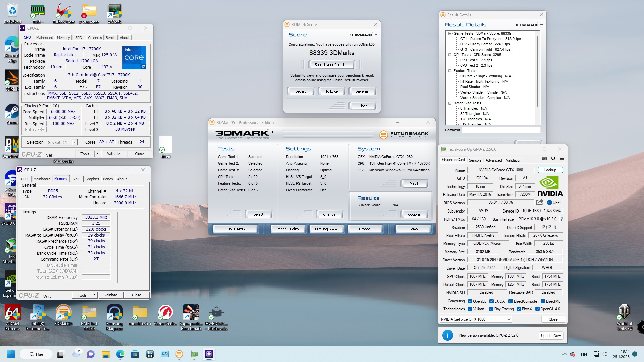This screenshot has height=362, width=644.
Task: Toggle the Vulkan checkbox
Action: (470, 309)
